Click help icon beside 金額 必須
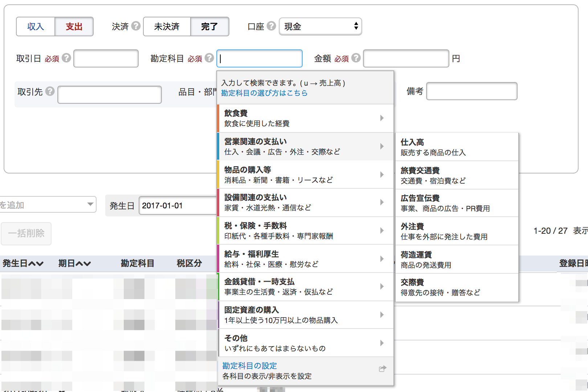Viewport: 588px width, 392px height. (x=356, y=58)
